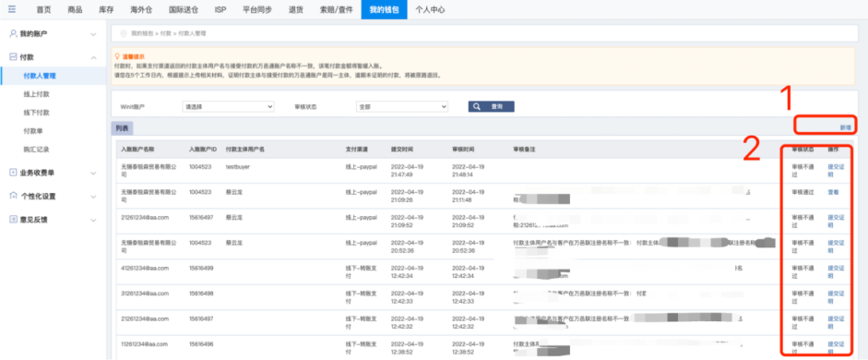Viewport: 868px width, 360px height.
Task: Click 提交证明 for row submitted 12:42:32
Action: [x=836, y=323]
